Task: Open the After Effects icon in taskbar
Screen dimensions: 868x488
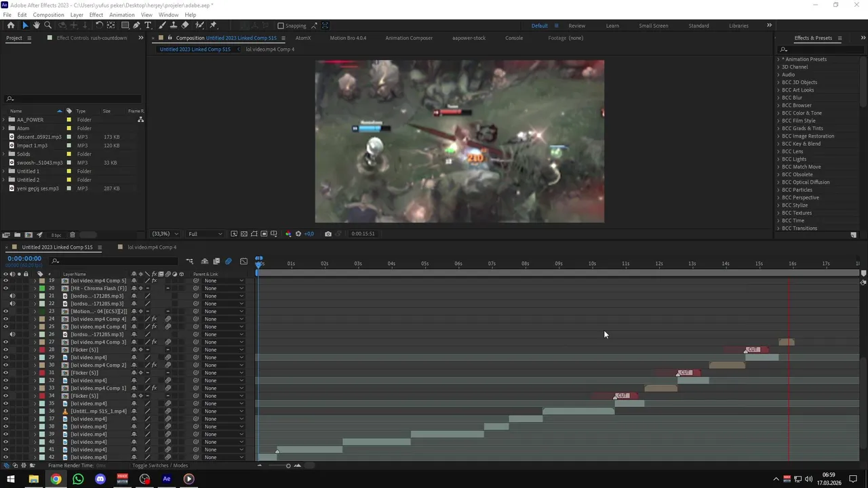Action: (167, 479)
